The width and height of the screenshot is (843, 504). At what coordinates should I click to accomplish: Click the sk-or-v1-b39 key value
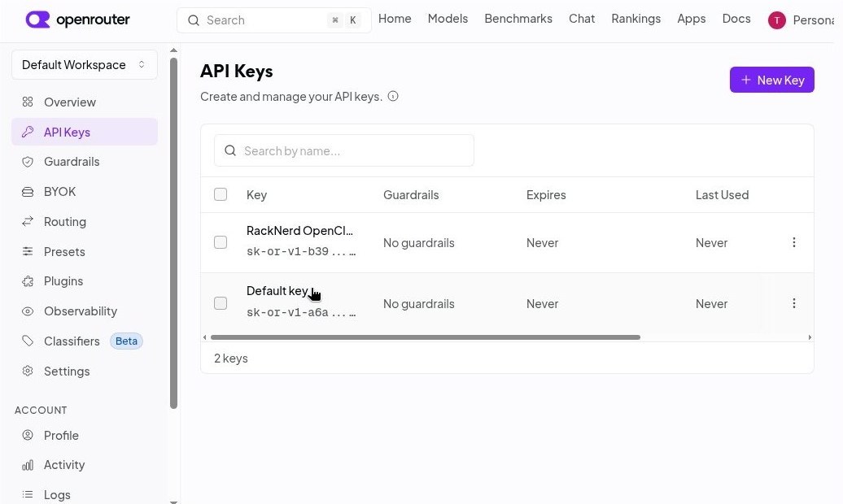point(301,251)
